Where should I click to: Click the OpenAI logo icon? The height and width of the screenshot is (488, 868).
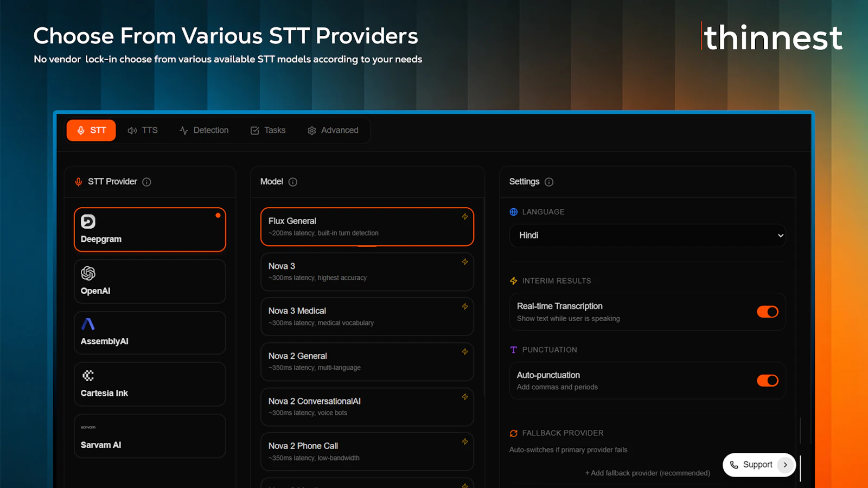click(x=88, y=273)
